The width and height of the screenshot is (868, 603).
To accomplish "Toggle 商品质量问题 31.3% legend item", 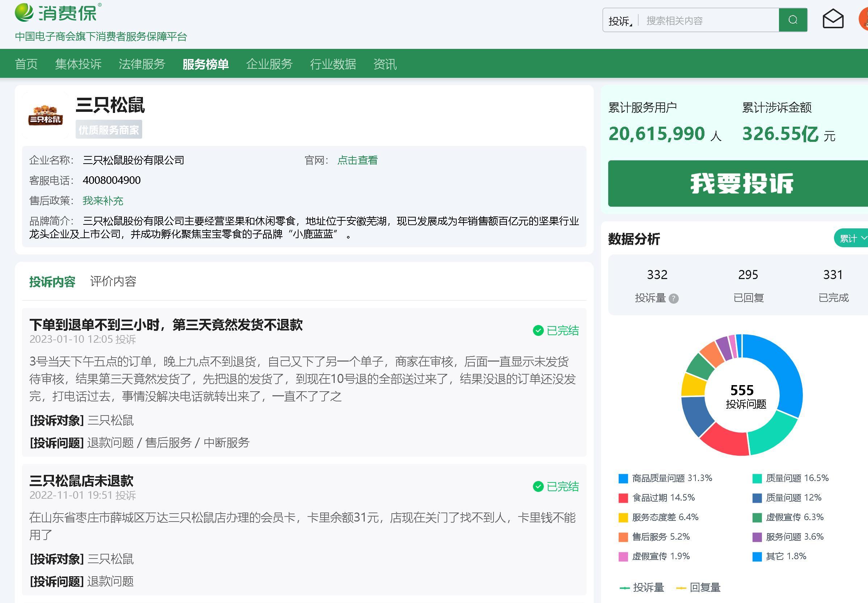I will click(665, 478).
